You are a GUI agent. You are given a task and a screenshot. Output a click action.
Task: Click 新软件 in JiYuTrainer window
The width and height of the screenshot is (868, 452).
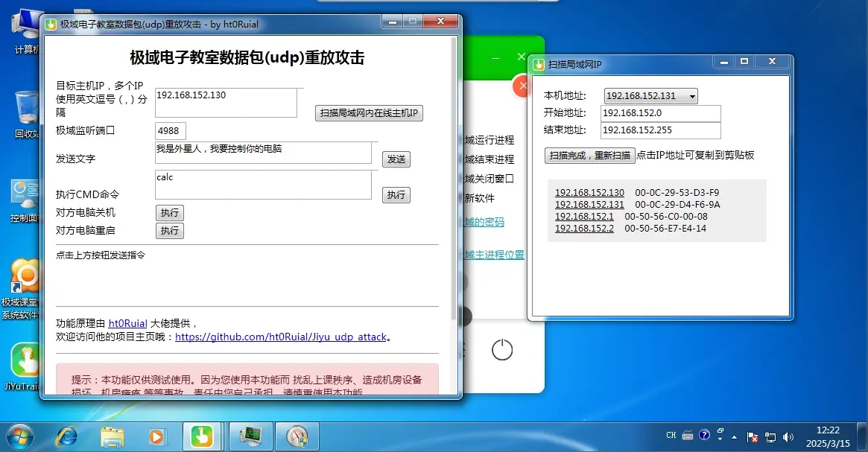click(x=479, y=198)
